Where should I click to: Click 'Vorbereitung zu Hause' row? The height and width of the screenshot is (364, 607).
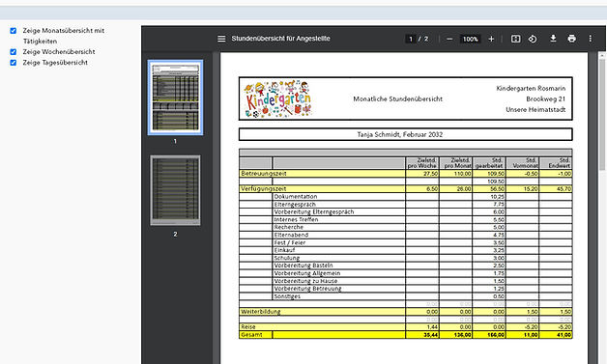point(406,281)
